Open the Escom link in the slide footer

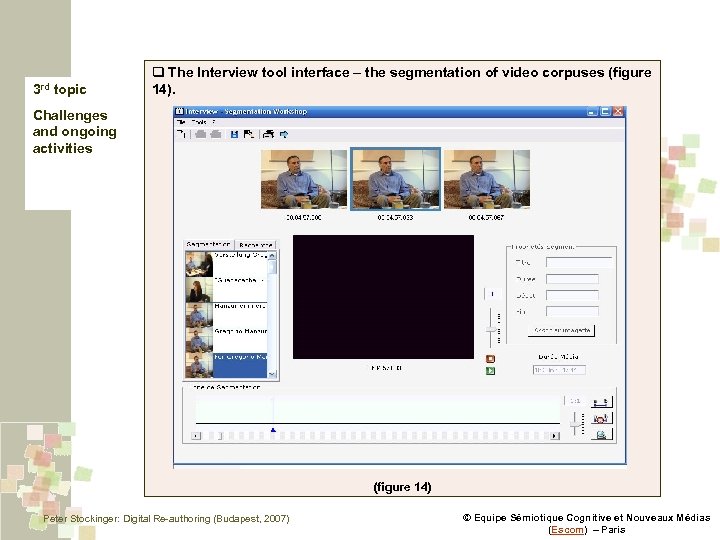click(x=568, y=529)
